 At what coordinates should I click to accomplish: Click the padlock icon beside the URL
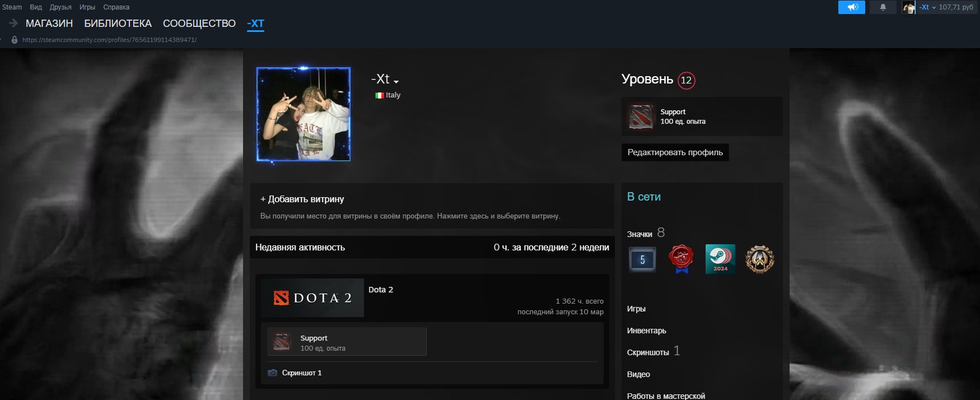point(15,40)
